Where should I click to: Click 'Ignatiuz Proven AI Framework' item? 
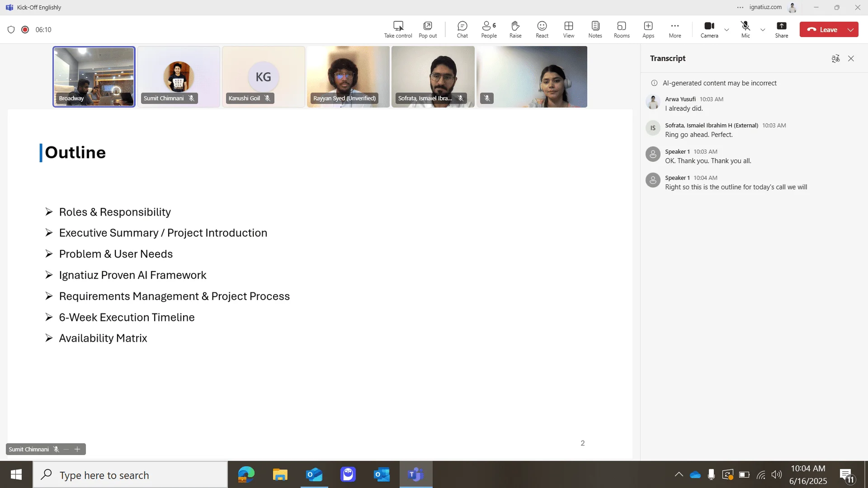(132, 275)
